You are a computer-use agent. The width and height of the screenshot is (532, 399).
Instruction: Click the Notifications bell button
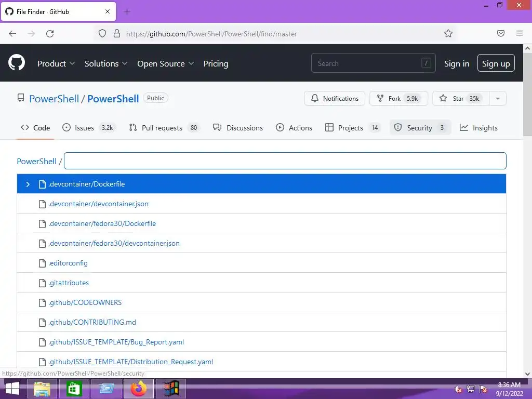(x=335, y=98)
